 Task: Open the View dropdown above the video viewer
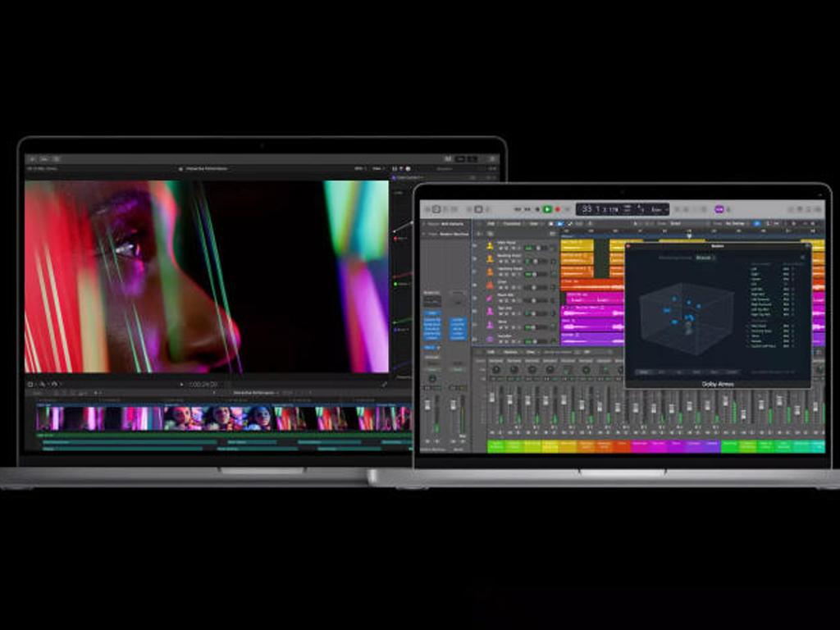coord(377,168)
